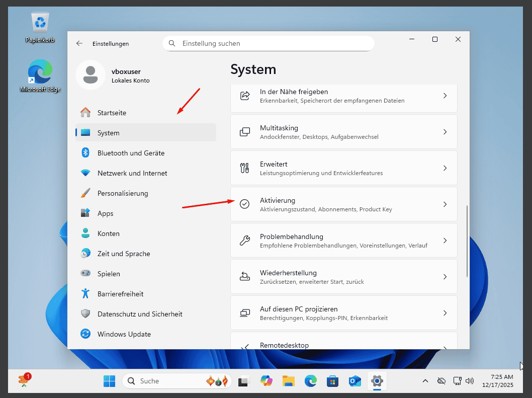
Task: Expand Multitasking with its chevron arrow
Action: (x=445, y=132)
